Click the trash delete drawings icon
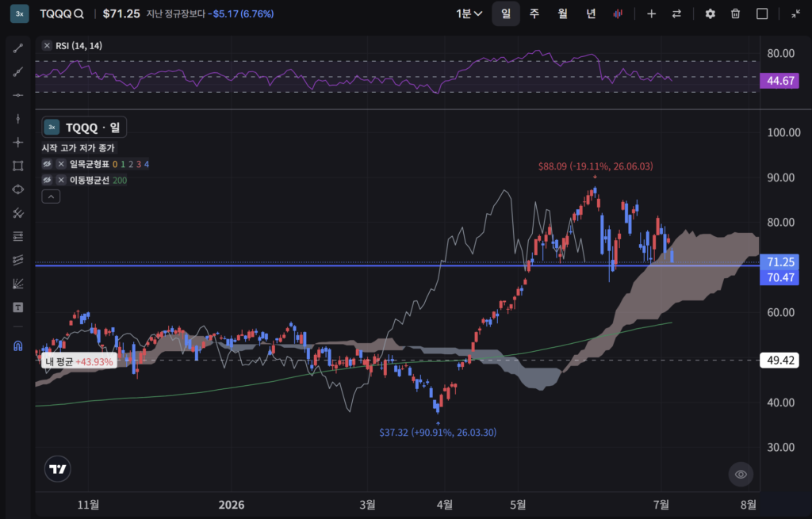 (x=735, y=14)
